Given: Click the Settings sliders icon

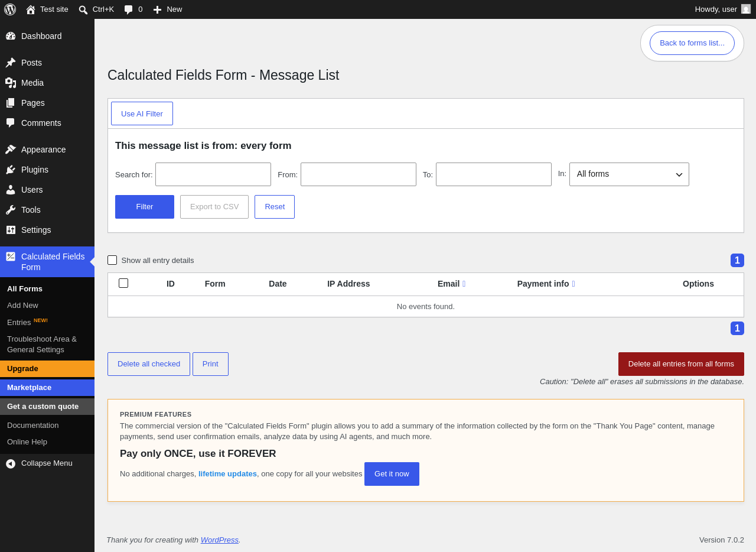Looking at the screenshot, I should (11, 230).
